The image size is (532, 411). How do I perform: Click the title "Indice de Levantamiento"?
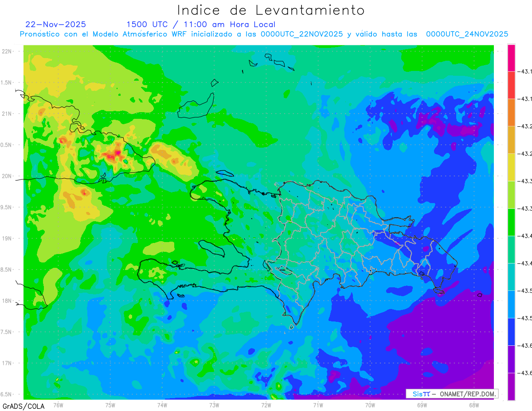tap(271, 10)
